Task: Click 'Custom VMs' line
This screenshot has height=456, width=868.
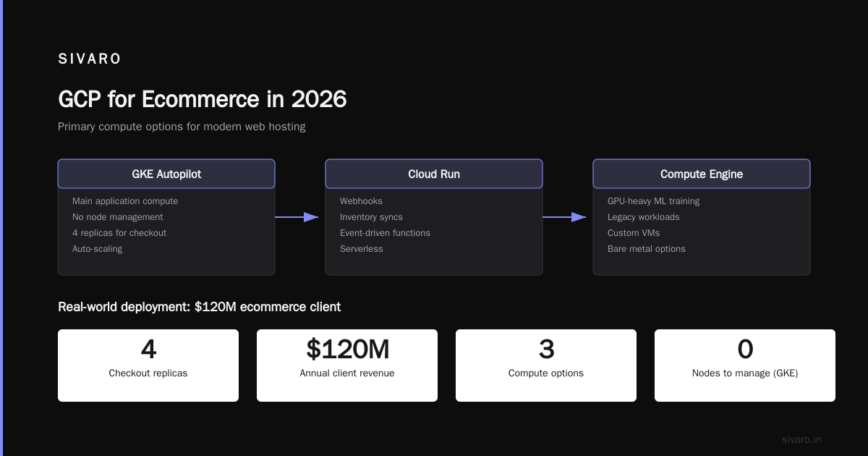Action: coord(634,233)
